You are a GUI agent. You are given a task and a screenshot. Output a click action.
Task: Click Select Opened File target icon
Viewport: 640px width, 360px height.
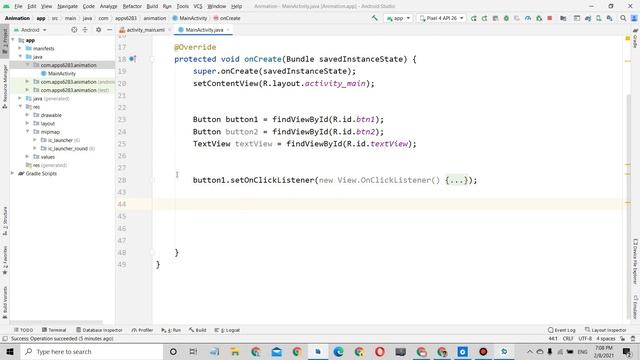click(x=74, y=30)
